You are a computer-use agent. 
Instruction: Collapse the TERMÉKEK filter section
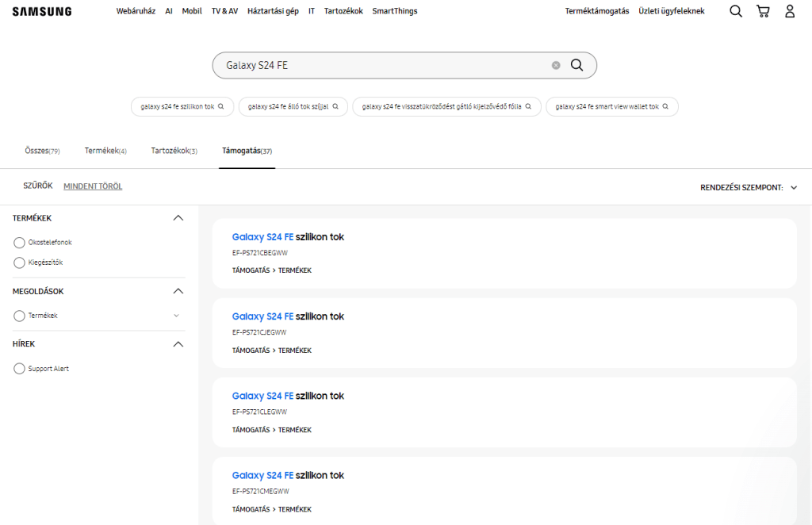[x=178, y=218]
